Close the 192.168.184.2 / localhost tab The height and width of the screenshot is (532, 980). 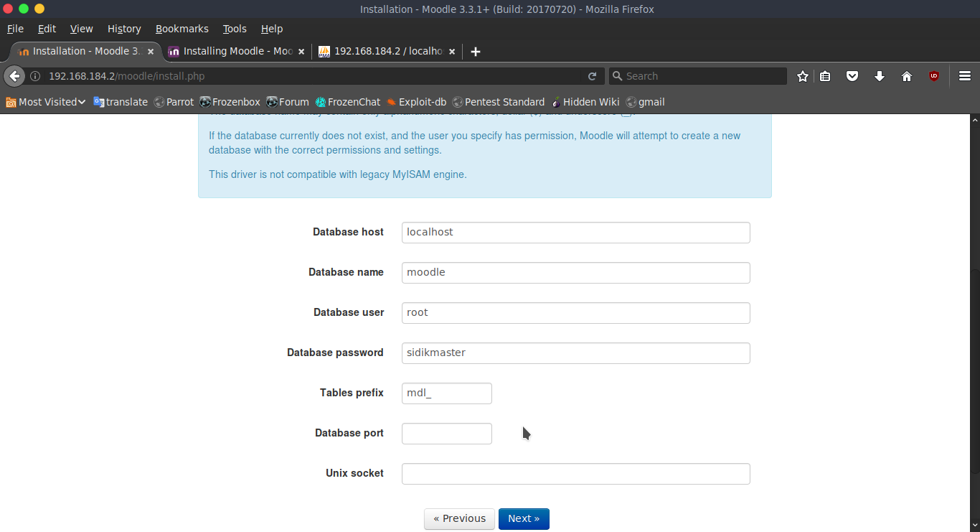coord(452,52)
